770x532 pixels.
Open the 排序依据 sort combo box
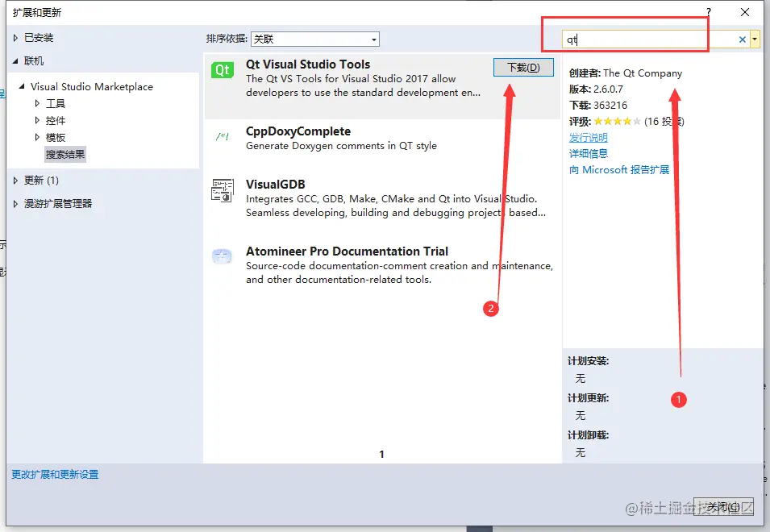315,39
